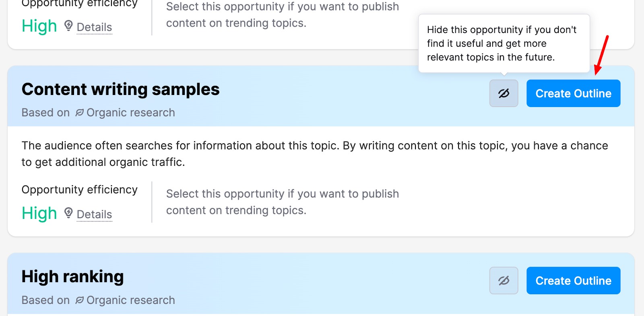Open Details link in Content writing samples card
Screen dimensions: 644x316
(x=94, y=215)
